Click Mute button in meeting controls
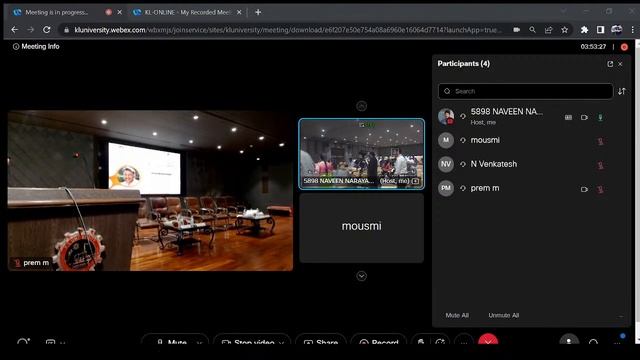 (171, 342)
